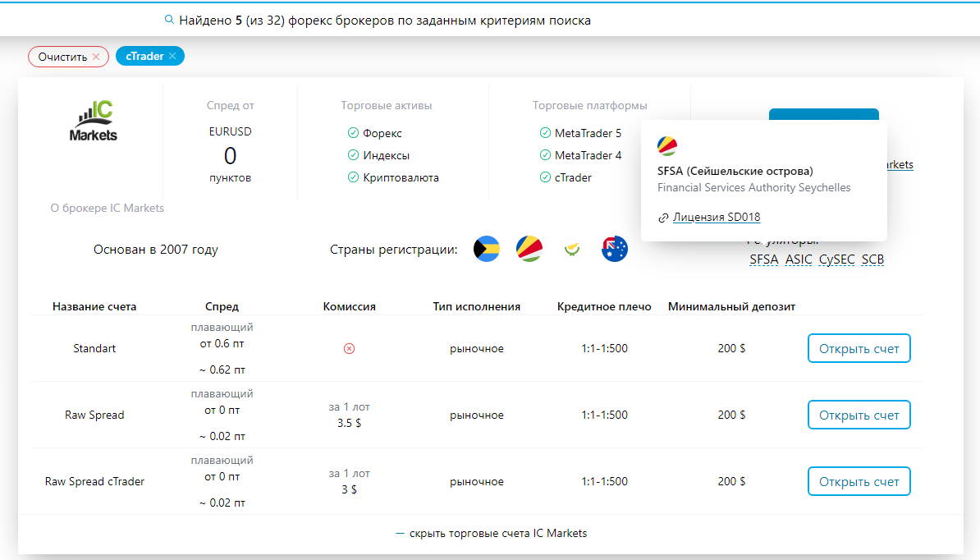Click the Комиссия column header
980x560 pixels.
point(350,307)
